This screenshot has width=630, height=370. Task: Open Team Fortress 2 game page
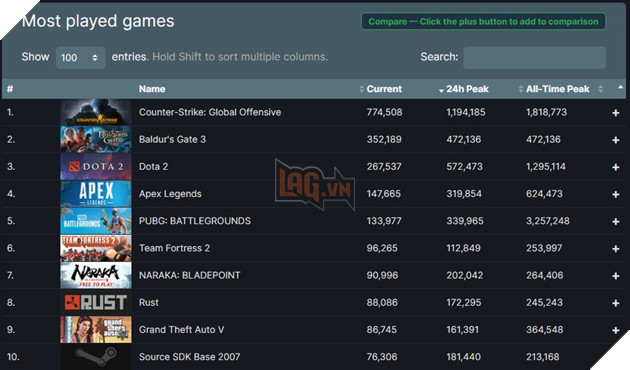pos(174,248)
